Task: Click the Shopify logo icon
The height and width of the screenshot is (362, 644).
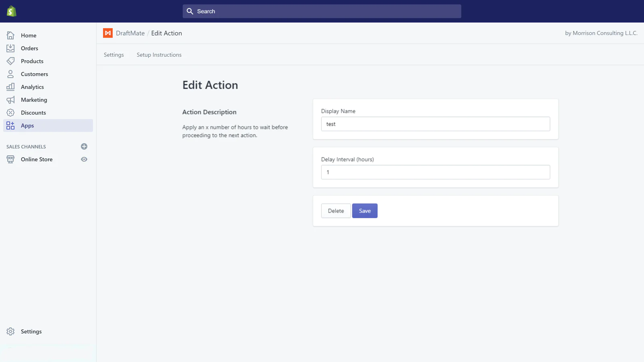Action: 11,11
